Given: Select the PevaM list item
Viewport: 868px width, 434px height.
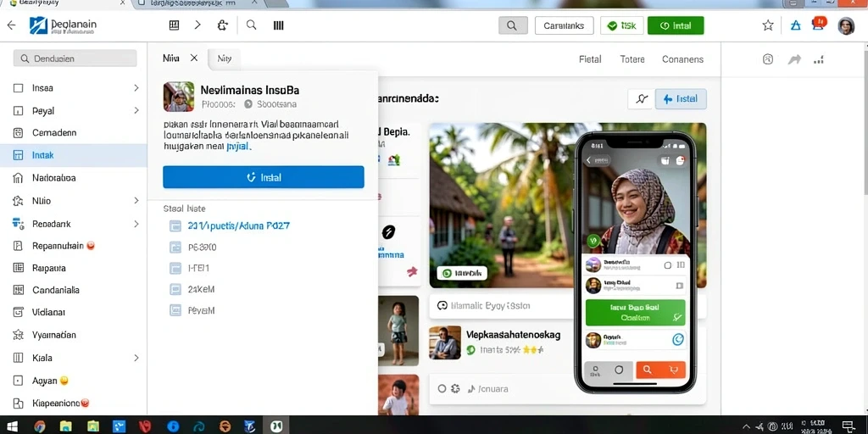Looking at the screenshot, I should [x=201, y=310].
